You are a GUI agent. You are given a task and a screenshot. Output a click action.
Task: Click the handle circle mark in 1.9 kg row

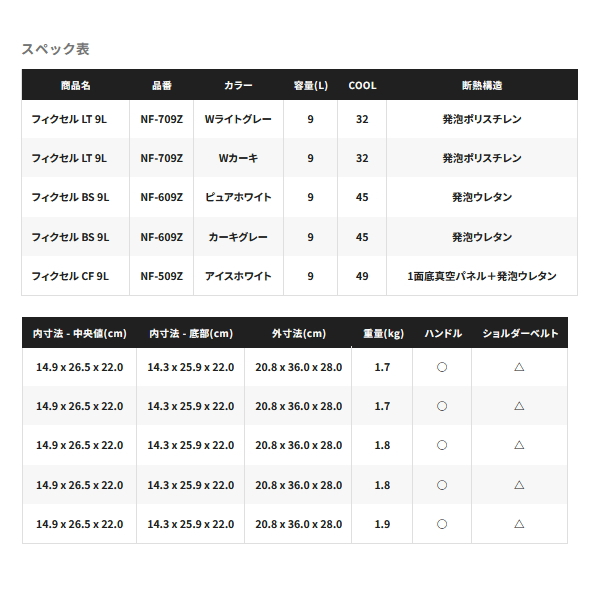click(x=442, y=524)
